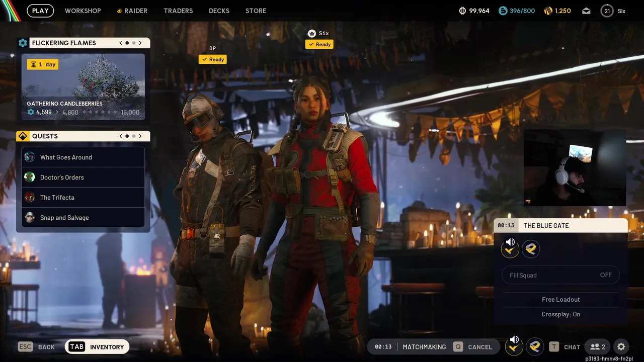Open the STORE tab
Image resolution: width=644 pixels, height=362 pixels.
point(256,11)
